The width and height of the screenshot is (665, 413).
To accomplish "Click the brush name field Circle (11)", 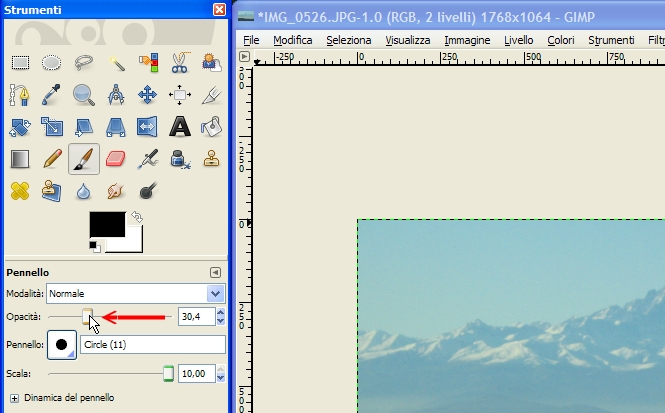I will (153, 345).
